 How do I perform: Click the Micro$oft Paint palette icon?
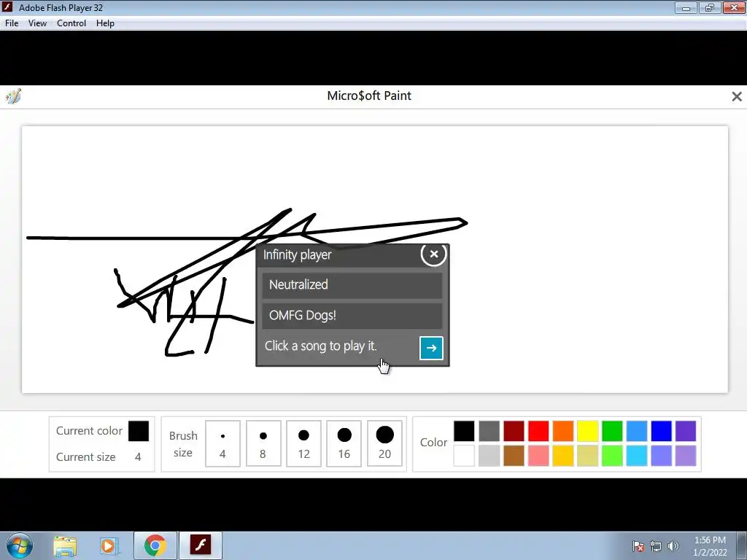point(13,96)
